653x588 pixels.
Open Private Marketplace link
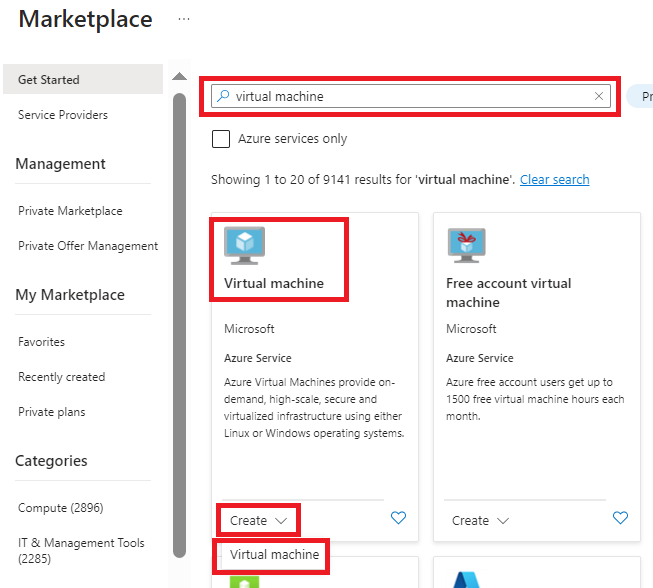tap(70, 211)
